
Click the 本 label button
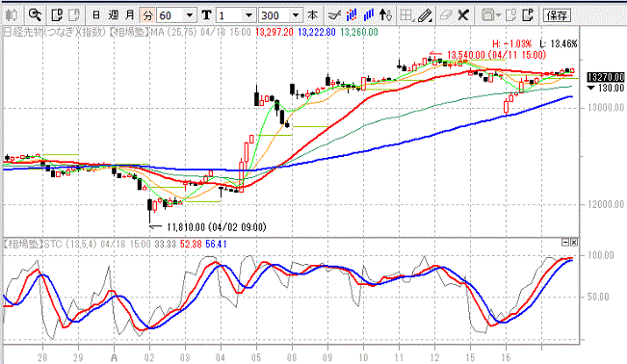(312, 15)
